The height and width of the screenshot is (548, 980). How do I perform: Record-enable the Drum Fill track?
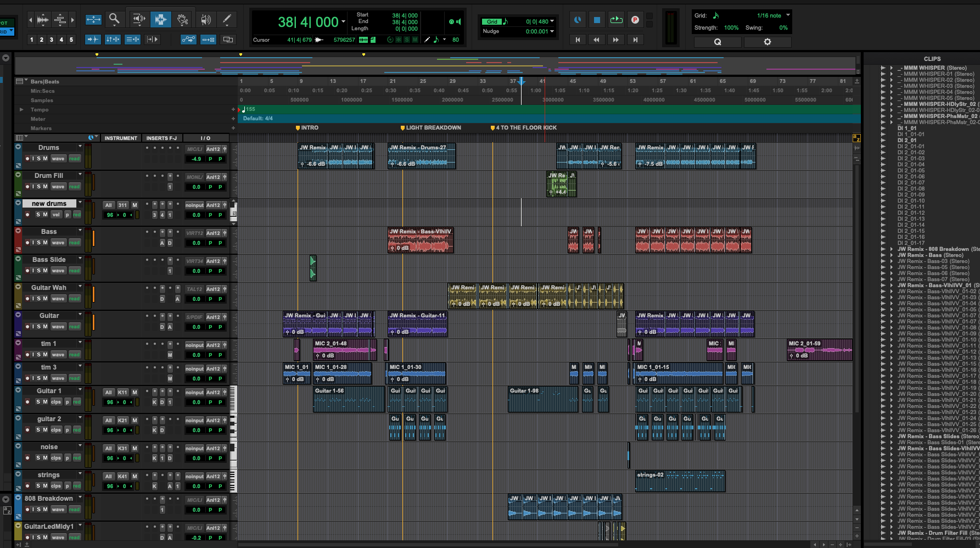[x=27, y=187]
